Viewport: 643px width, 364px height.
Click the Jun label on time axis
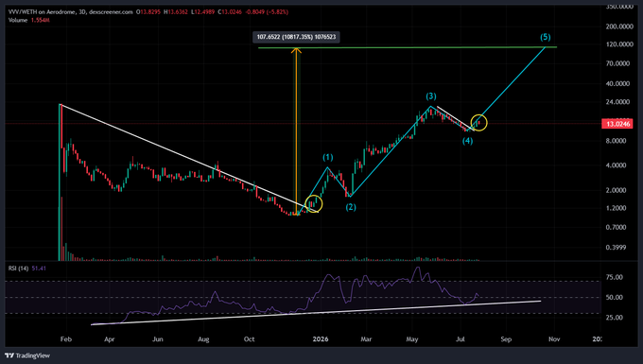158,339
